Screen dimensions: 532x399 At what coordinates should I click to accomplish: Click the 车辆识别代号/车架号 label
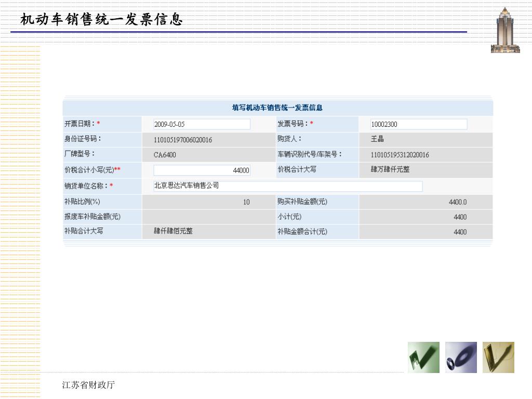coord(310,154)
